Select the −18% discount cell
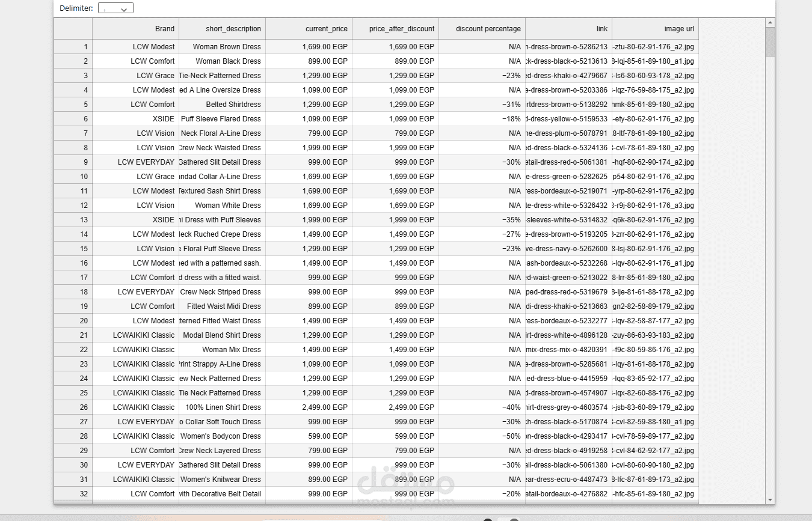812x521 pixels. (482, 119)
